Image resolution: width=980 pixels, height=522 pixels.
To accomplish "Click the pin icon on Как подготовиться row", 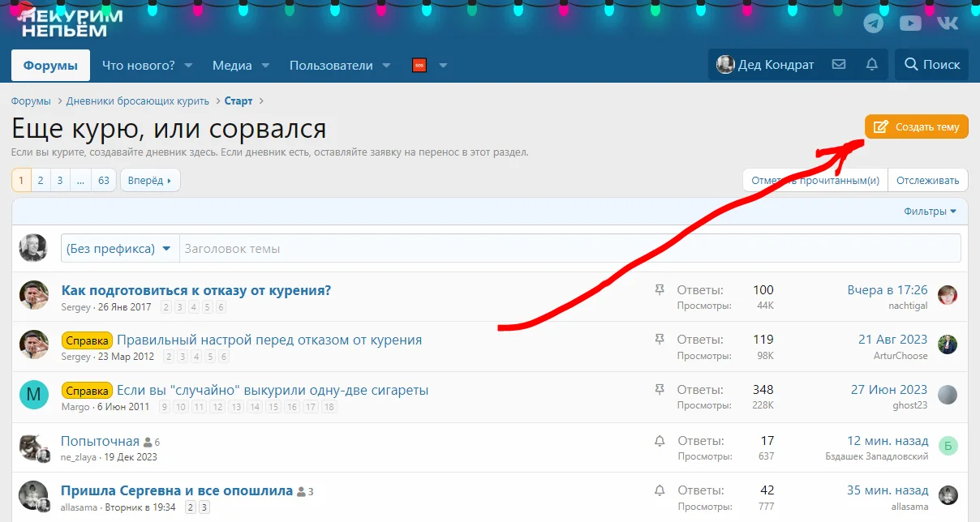I will [x=660, y=290].
